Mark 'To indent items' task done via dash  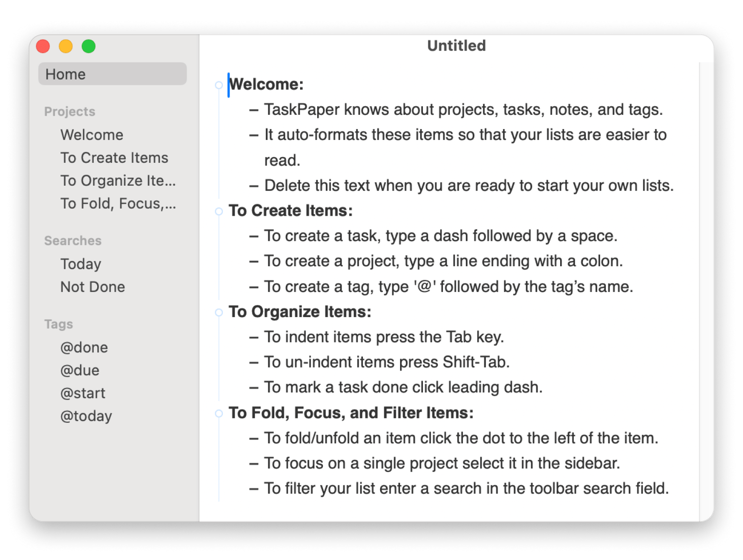pos(254,338)
